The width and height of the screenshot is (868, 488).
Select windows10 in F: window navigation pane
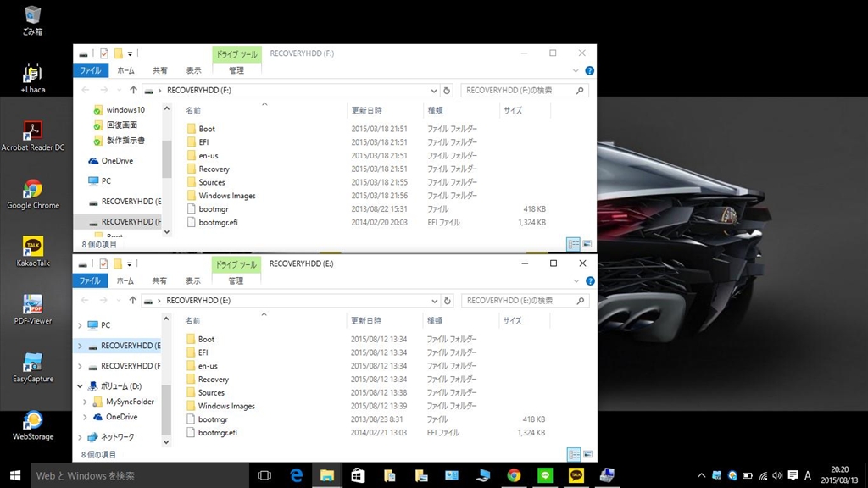coord(125,109)
